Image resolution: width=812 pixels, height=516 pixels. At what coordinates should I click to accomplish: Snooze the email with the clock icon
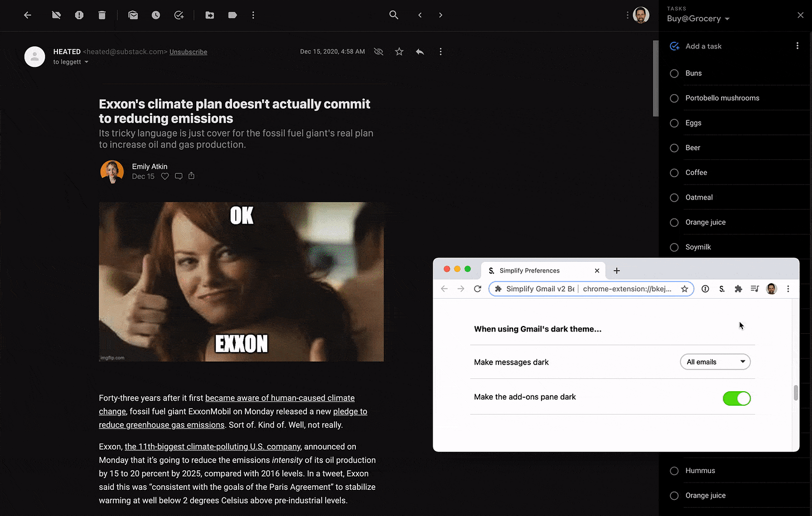(x=156, y=15)
